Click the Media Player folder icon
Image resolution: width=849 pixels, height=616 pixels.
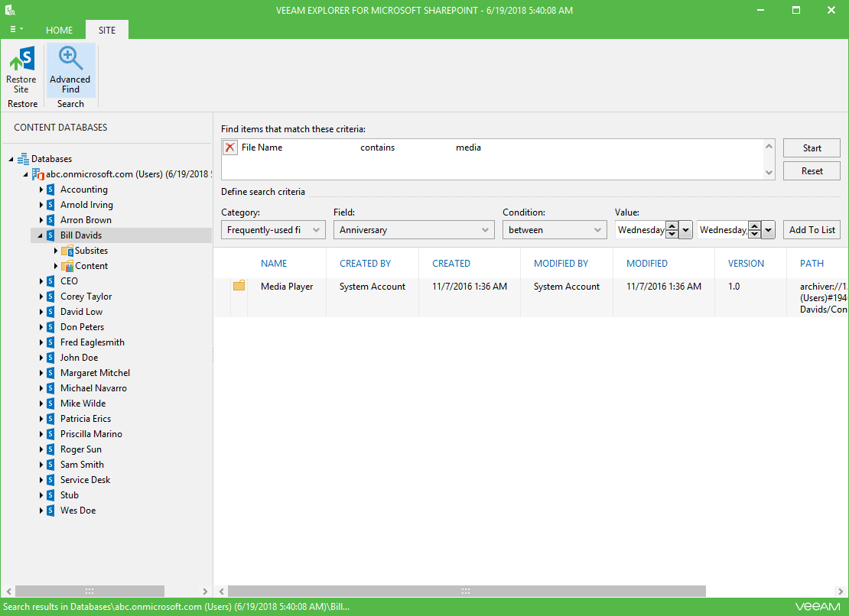[239, 286]
